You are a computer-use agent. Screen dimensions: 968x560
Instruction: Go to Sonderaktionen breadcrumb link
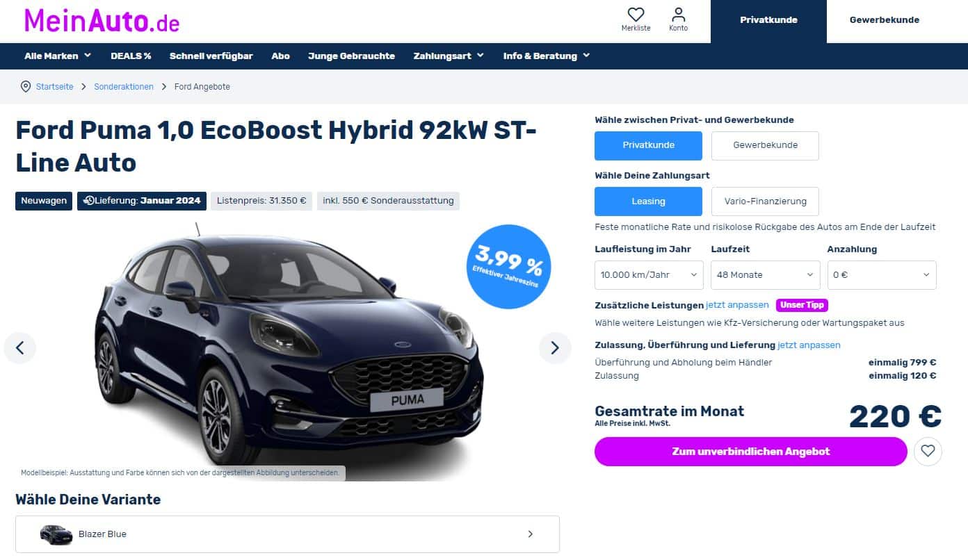pos(124,87)
